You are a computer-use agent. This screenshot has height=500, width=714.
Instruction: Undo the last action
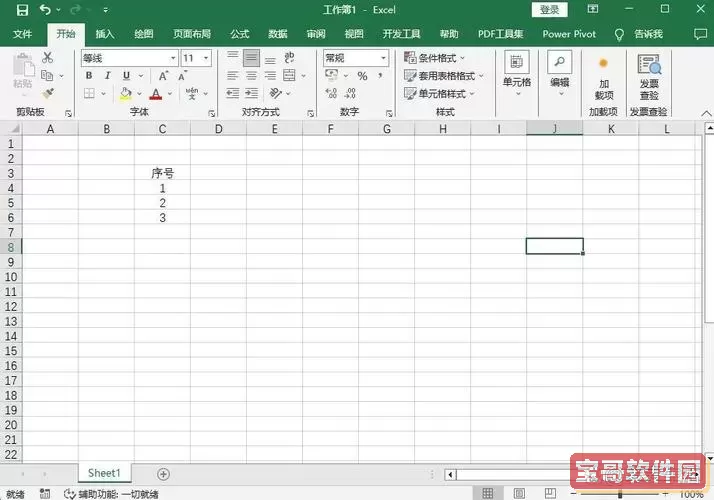[x=45, y=10]
